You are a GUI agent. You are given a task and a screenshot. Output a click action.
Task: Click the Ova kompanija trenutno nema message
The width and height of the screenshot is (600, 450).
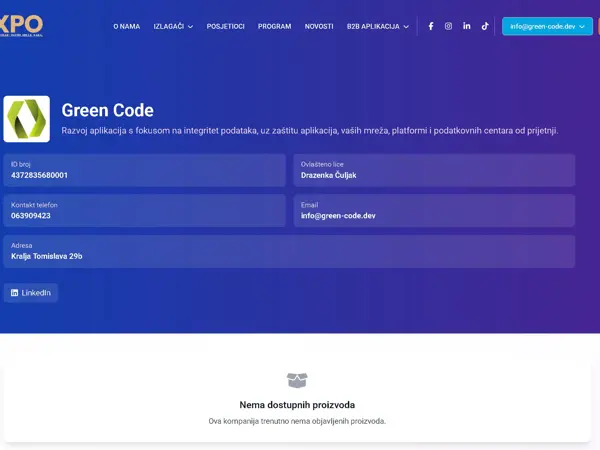point(297,421)
